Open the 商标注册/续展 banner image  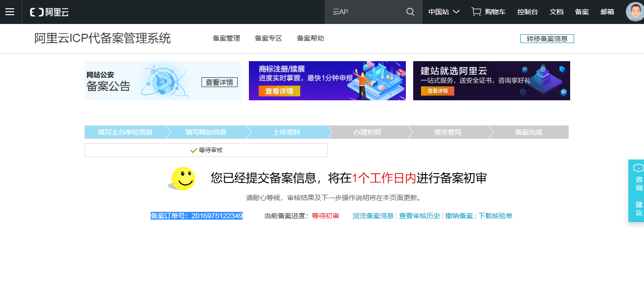(327, 81)
